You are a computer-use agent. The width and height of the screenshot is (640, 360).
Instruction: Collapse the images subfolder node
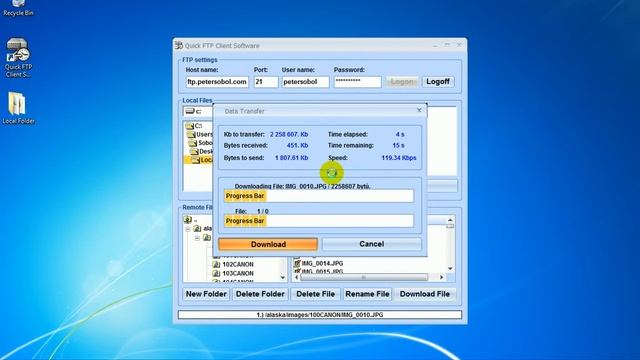(197, 238)
